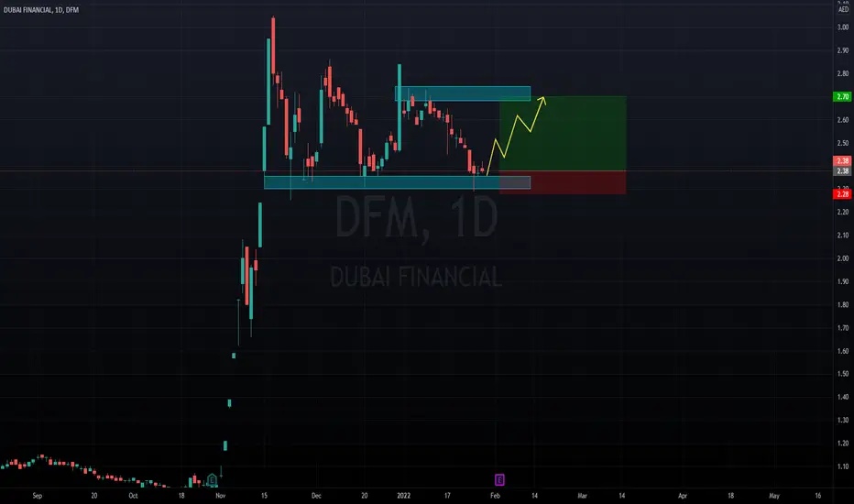Click the red 2.38 last price label

[843, 160]
